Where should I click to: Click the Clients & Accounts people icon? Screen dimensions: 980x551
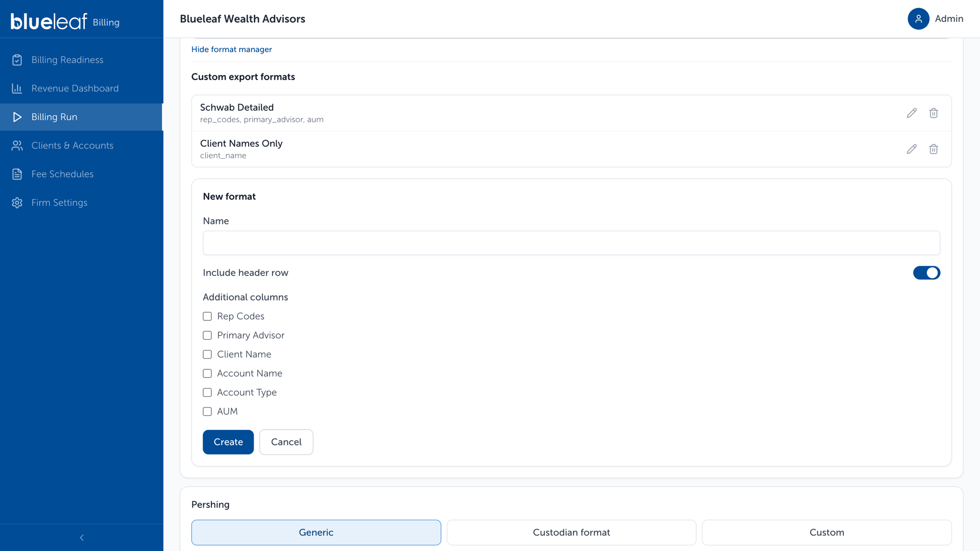point(17,145)
